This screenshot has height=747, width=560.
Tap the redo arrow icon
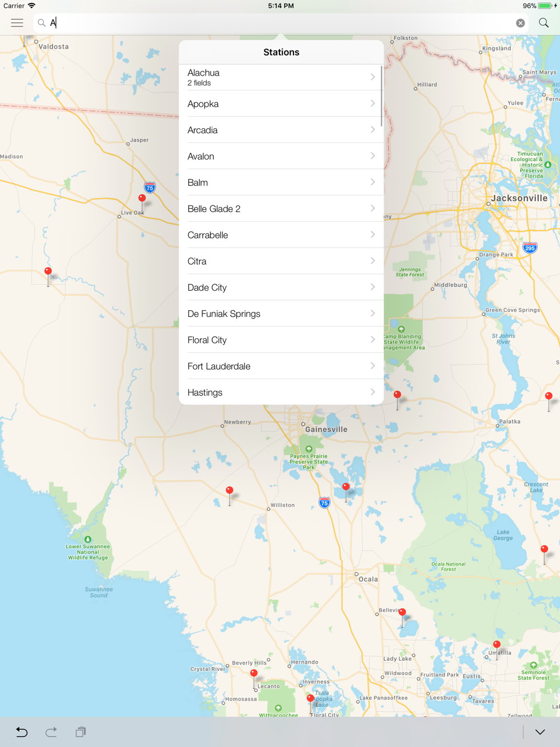pyautogui.click(x=51, y=732)
